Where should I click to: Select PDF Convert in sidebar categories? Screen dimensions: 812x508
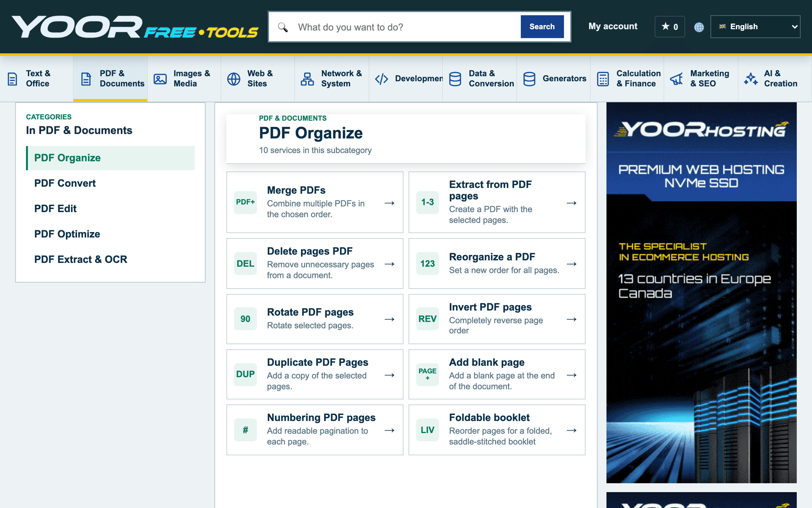(x=110, y=183)
